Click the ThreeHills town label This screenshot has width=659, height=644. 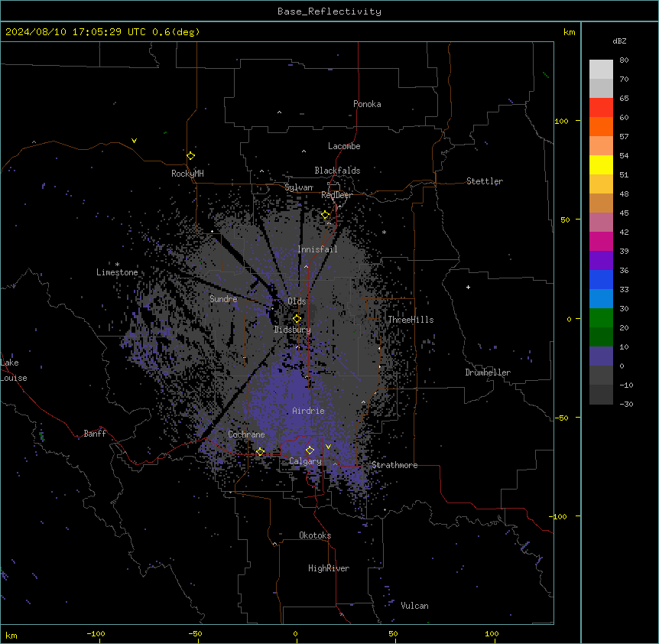tap(411, 320)
